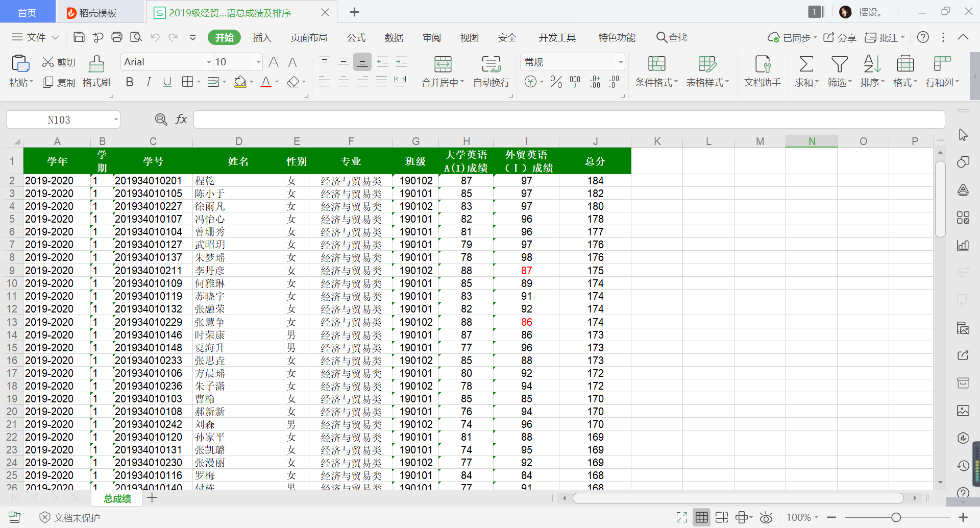Toggle center horizontal alignment

click(x=344, y=82)
